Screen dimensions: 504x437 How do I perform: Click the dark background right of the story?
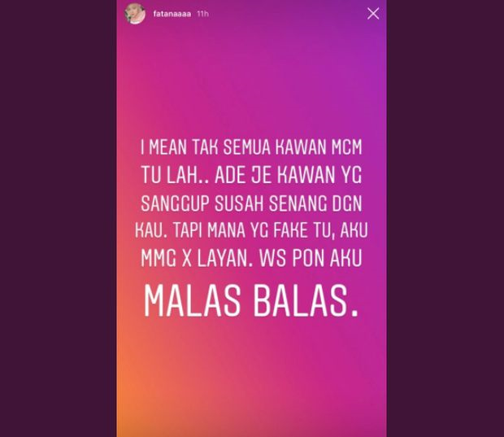[445, 218]
